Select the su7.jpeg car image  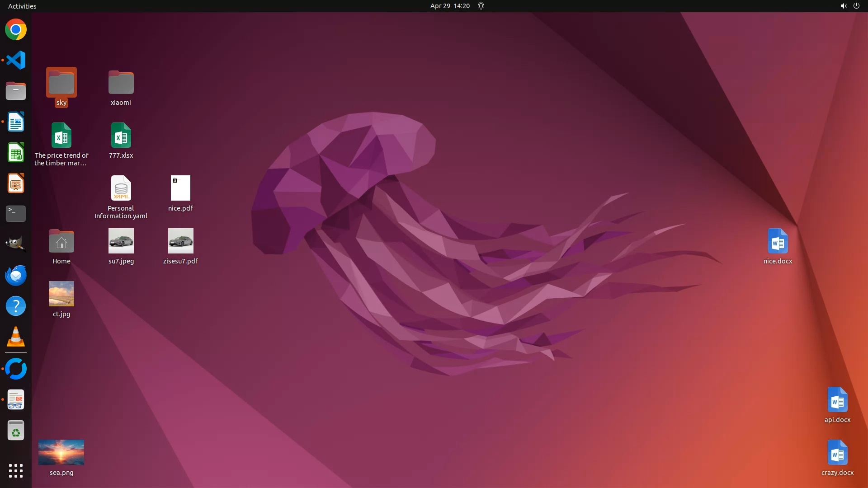tap(121, 241)
